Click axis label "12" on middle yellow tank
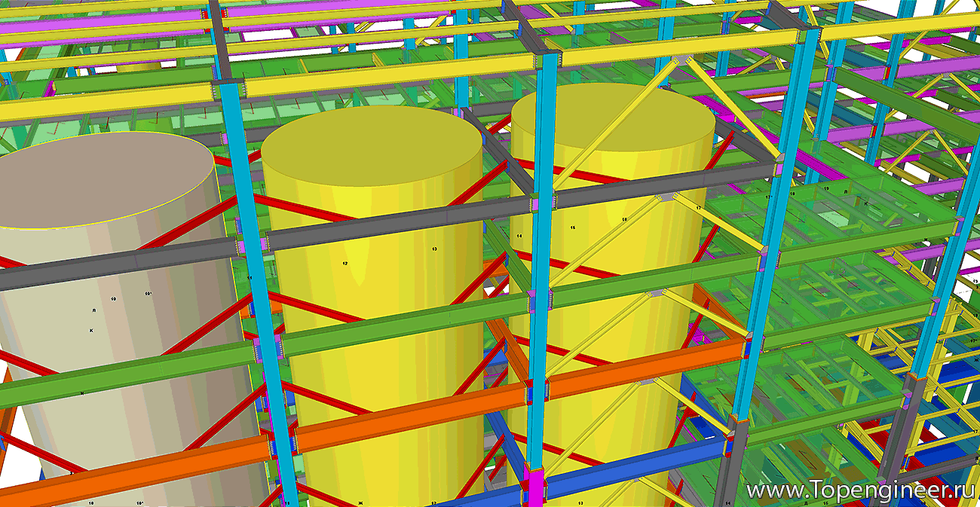 tap(345, 263)
